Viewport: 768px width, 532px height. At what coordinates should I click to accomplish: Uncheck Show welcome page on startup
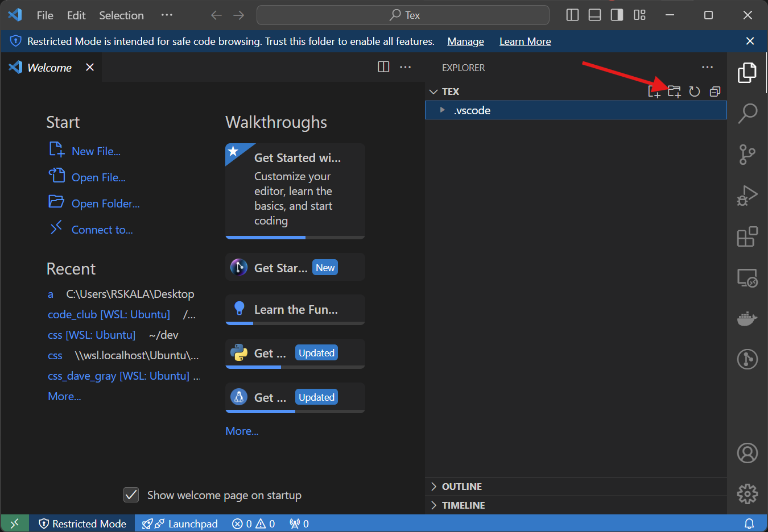click(131, 494)
